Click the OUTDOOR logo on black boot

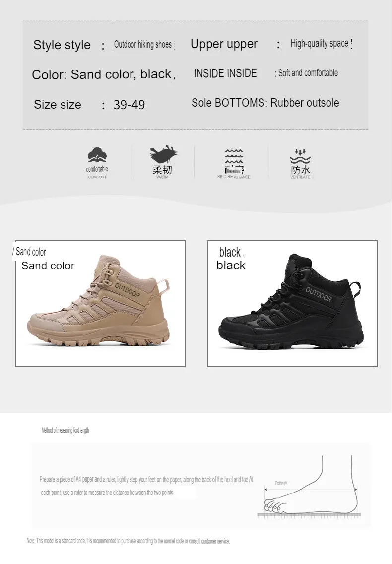319,294
